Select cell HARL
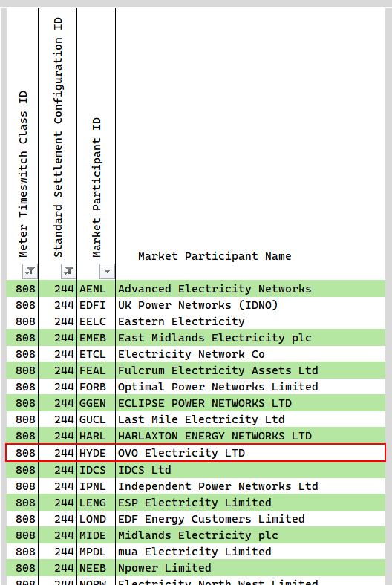Screen dimensions: 392x585 click(96, 436)
